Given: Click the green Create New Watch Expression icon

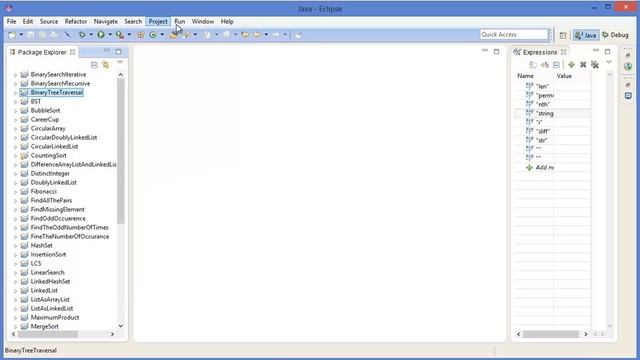Looking at the screenshot, I should [571, 65].
